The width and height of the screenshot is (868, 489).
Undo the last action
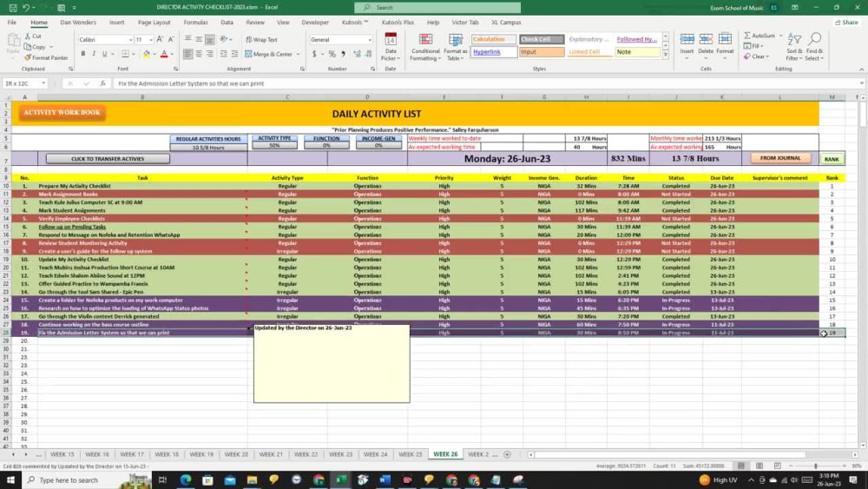(25, 8)
